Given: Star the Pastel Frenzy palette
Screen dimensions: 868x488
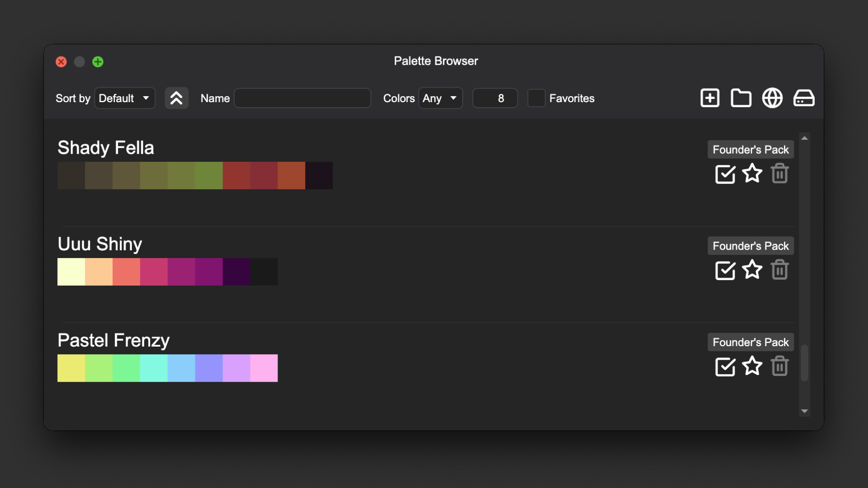Looking at the screenshot, I should pyautogui.click(x=752, y=366).
